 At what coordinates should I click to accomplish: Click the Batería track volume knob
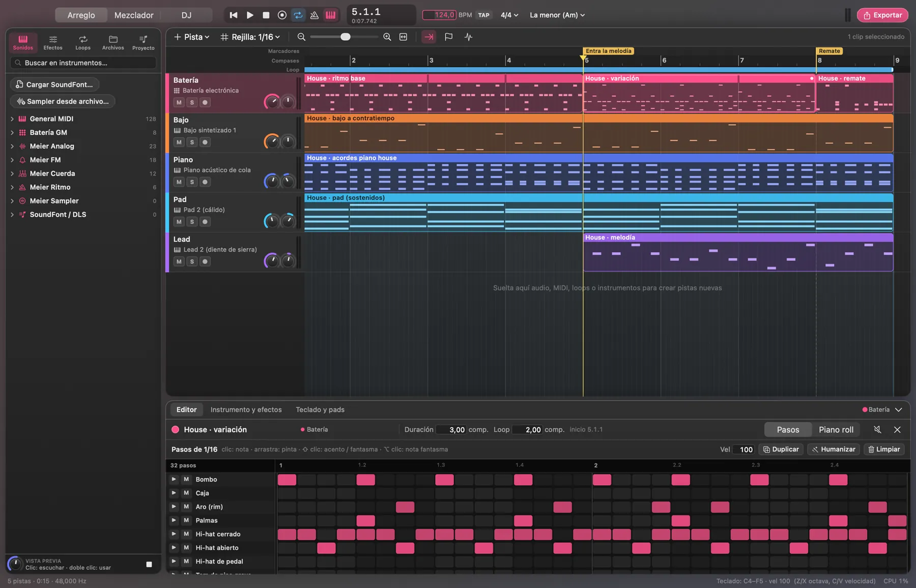272,102
